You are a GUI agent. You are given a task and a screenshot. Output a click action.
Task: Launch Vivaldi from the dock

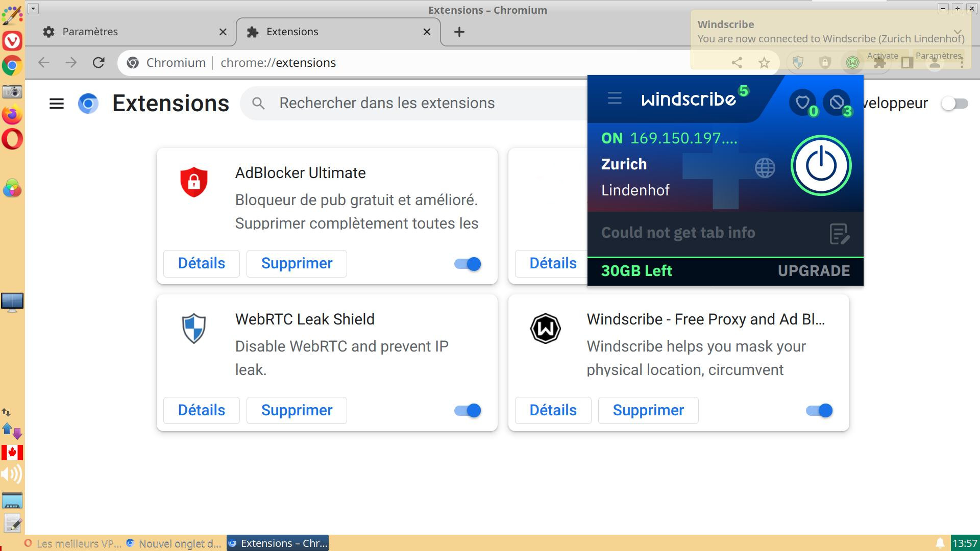[12, 40]
